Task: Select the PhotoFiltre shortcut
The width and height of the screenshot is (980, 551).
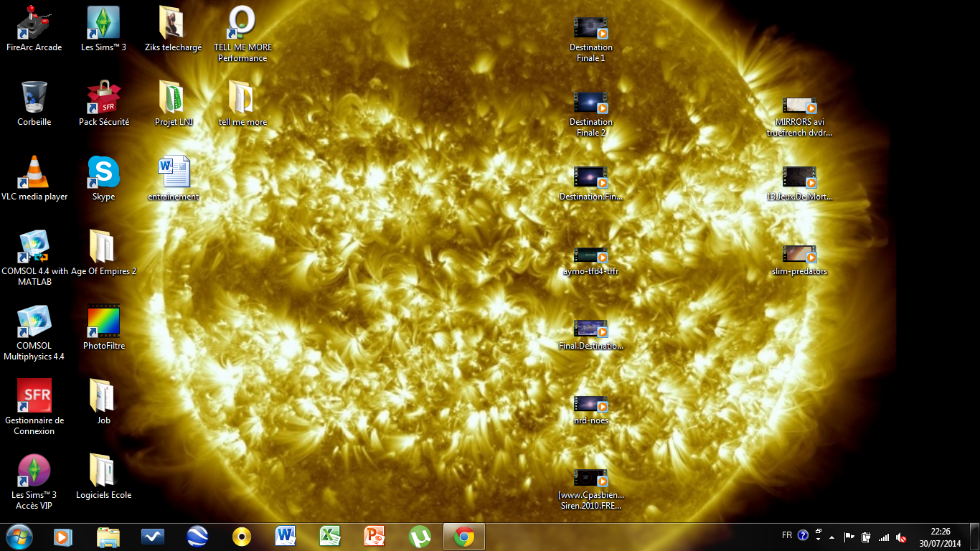Action: 103,328
